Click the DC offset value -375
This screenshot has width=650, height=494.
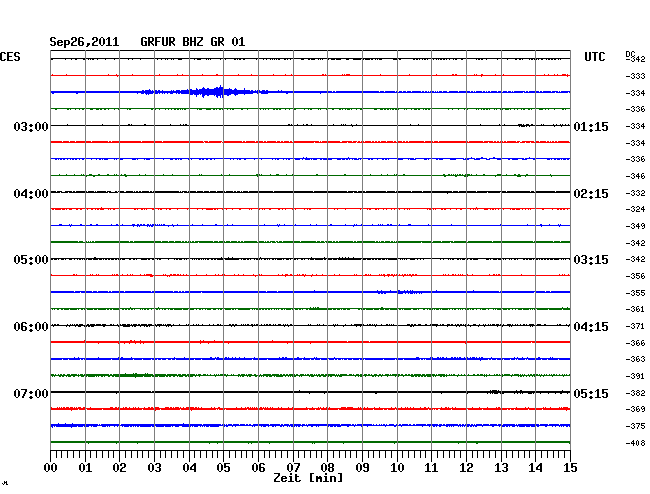[635, 426]
